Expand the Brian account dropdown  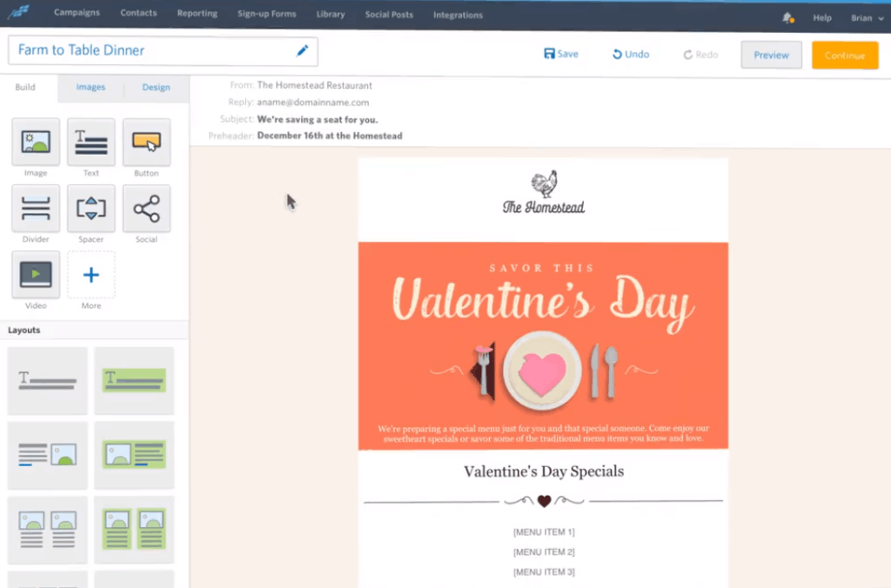click(868, 18)
